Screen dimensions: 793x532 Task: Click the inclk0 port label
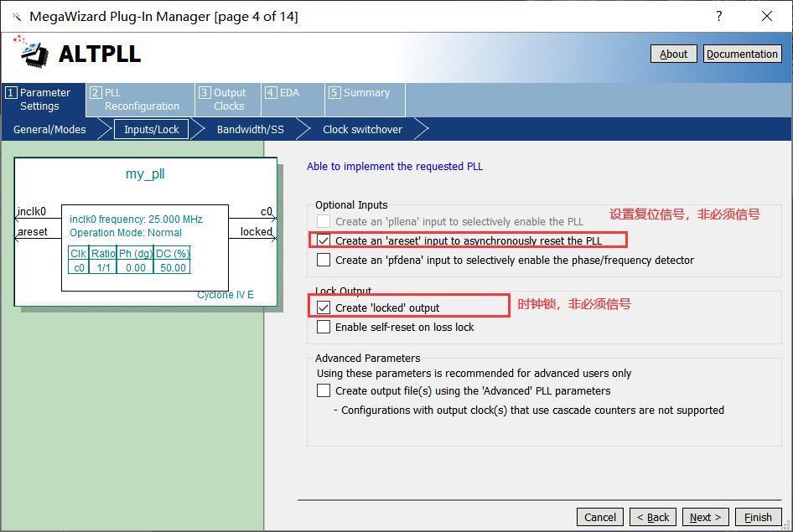click(32, 211)
